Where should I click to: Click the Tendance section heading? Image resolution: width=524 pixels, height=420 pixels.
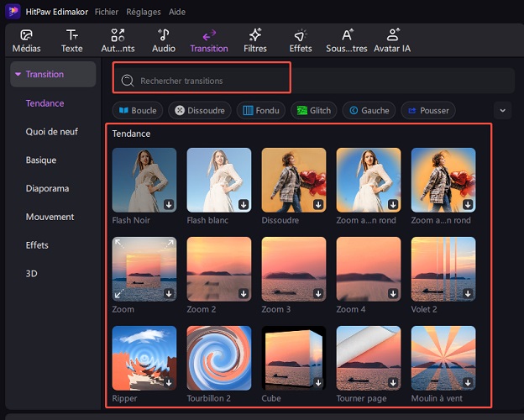(x=131, y=134)
